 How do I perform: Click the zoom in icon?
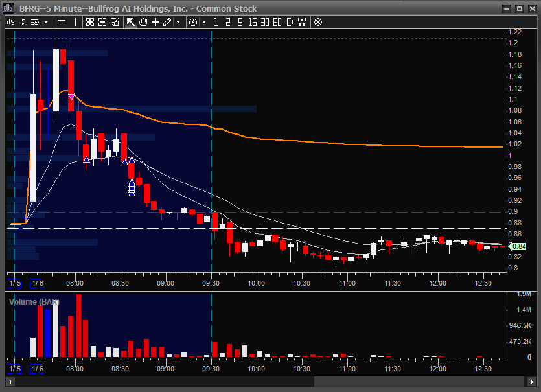pyautogui.click(x=89, y=23)
